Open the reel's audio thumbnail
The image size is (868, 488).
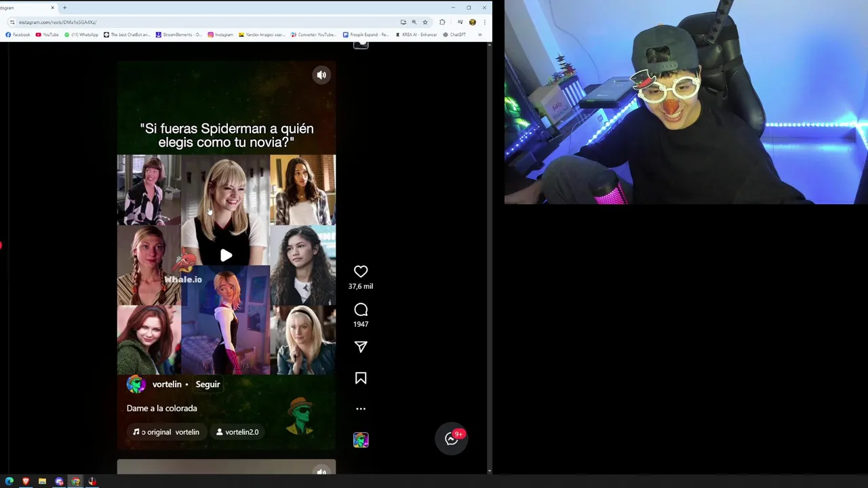(361, 440)
